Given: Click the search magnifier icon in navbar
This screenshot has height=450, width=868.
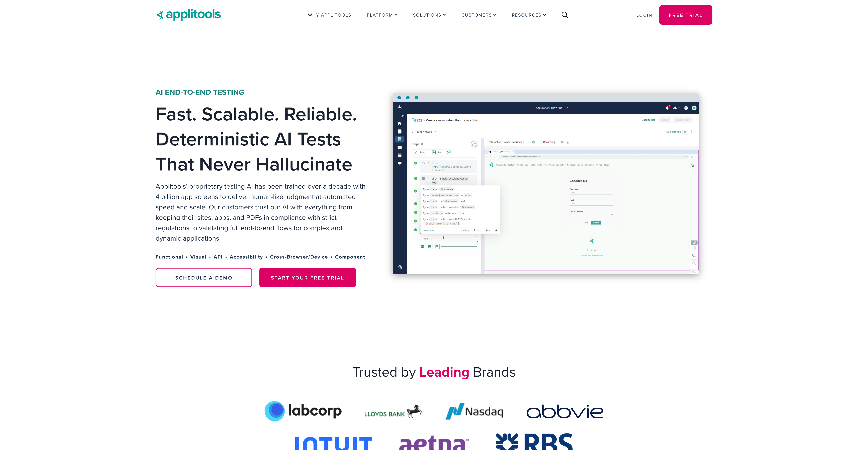Looking at the screenshot, I should click(564, 15).
